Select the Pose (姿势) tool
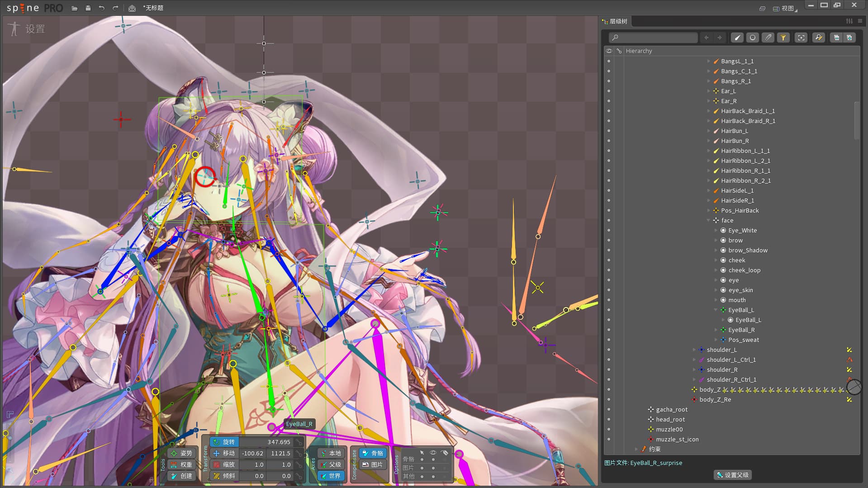 tap(181, 453)
